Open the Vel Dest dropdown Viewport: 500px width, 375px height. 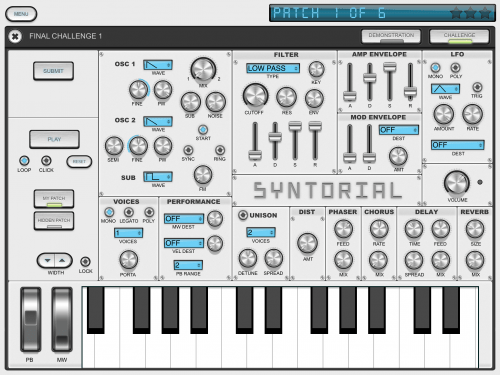[x=184, y=243]
